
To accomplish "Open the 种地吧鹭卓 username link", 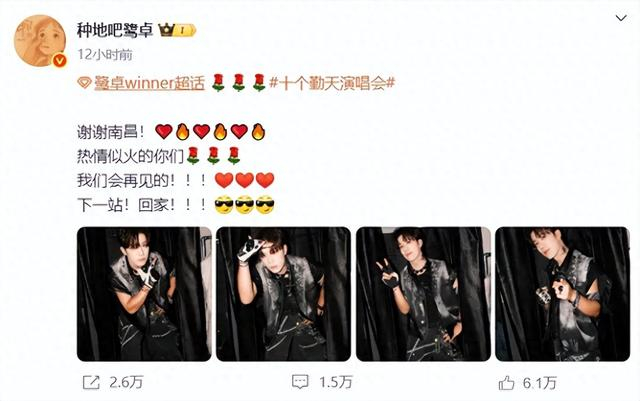I will point(115,30).
